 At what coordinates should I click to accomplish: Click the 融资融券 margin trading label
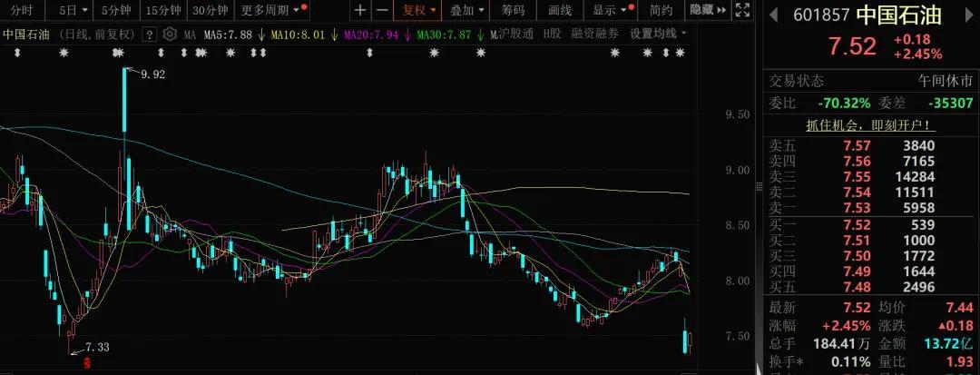click(x=595, y=34)
